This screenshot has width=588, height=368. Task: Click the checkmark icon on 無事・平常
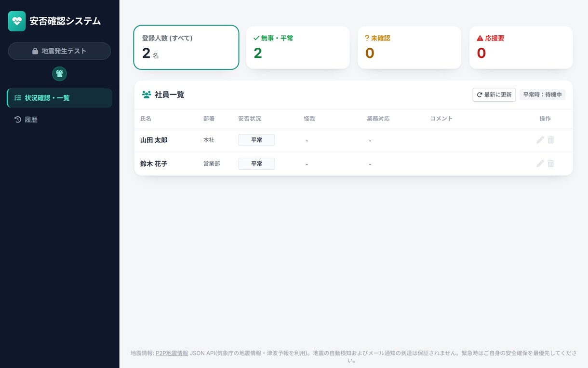[256, 38]
